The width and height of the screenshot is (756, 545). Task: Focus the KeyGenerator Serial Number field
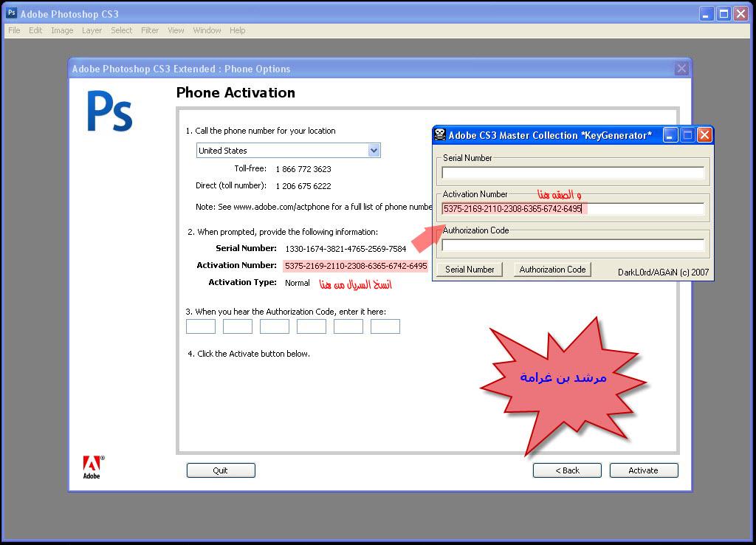573,173
